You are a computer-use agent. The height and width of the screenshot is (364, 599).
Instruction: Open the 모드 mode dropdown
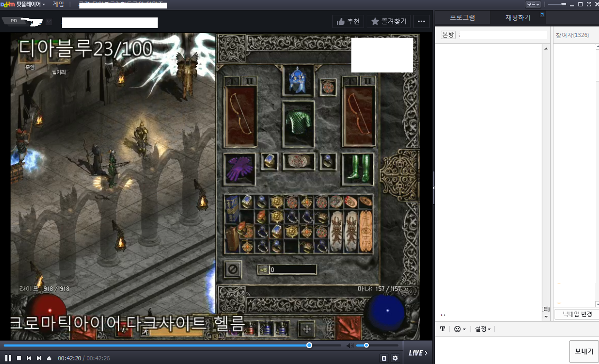pyautogui.click(x=533, y=5)
